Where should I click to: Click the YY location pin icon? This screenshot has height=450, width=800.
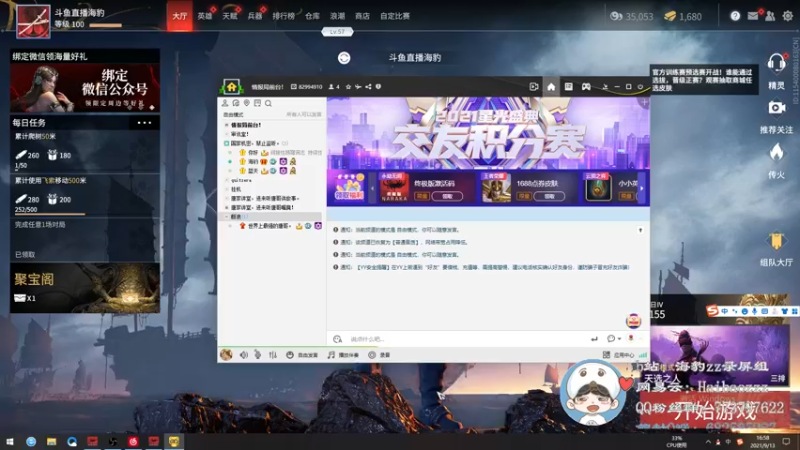click(246, 103)
